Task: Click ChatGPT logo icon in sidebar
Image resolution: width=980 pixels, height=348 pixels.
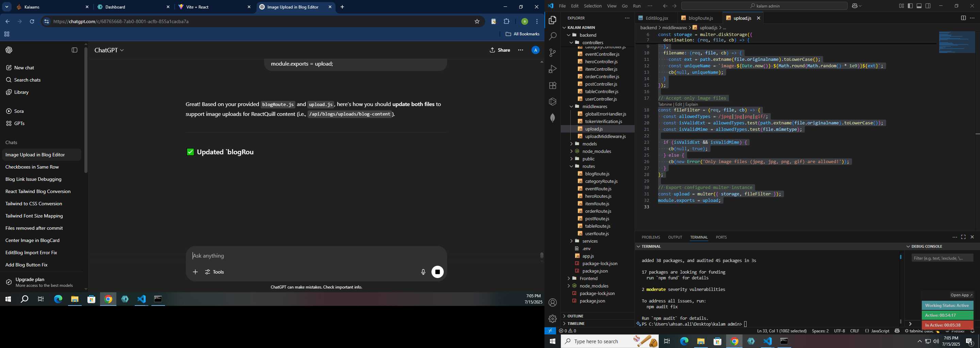Action: tap(9, 50)
